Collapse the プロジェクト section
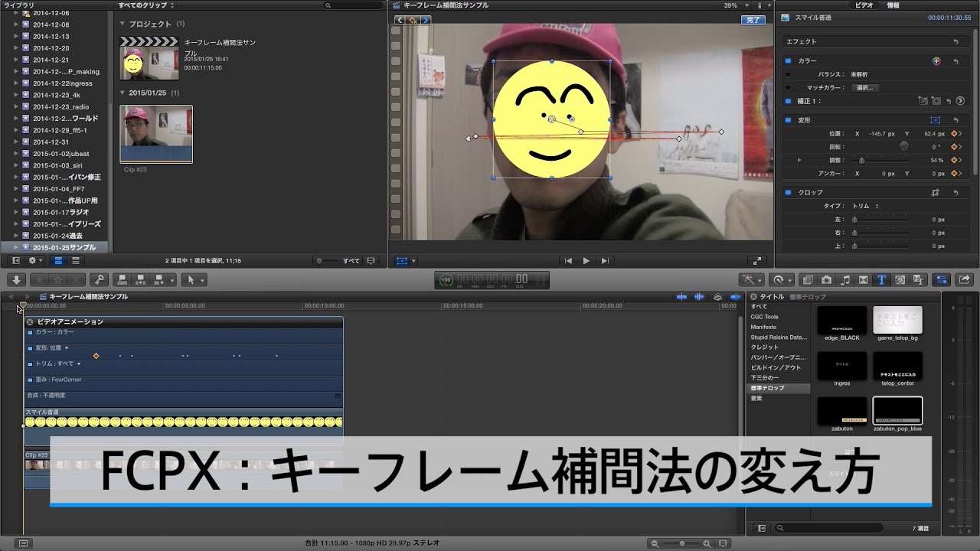The height and width of the screenshot is (551, 980). tap(122, 24)
